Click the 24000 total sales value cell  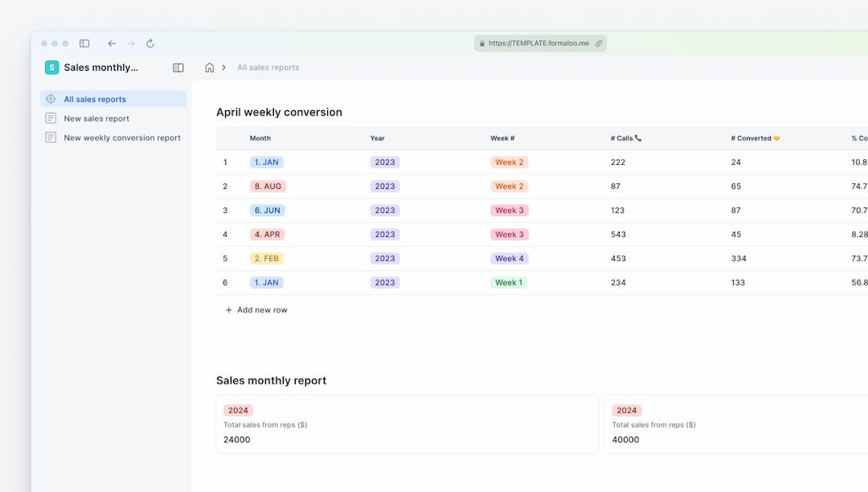pyautogui.click(x=236, y=440)
